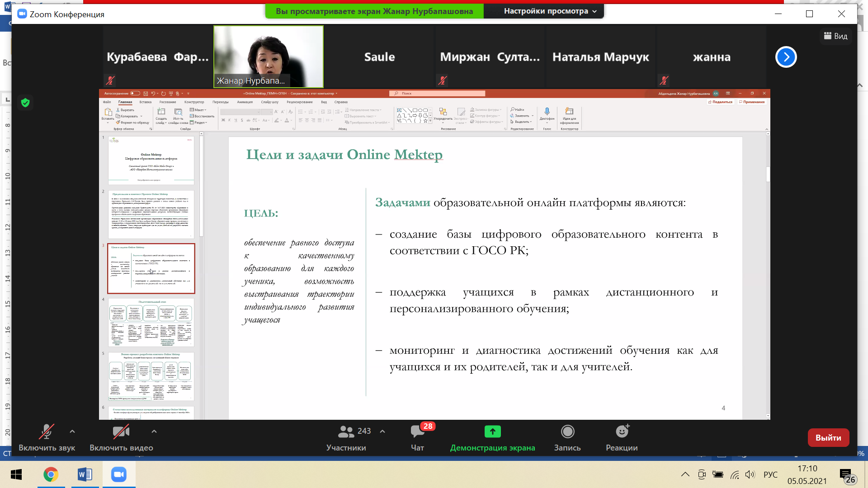This screenshot has width=868, height=488.
Task: Start Демонстрация экрана screen sharing
Action: tap(492, 438)
